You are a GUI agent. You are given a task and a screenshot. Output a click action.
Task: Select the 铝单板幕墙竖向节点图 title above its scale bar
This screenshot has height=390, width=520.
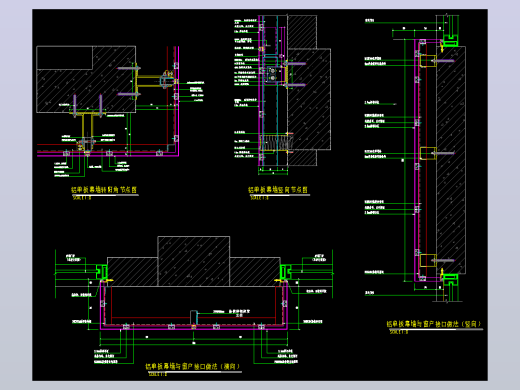(278, 190)
